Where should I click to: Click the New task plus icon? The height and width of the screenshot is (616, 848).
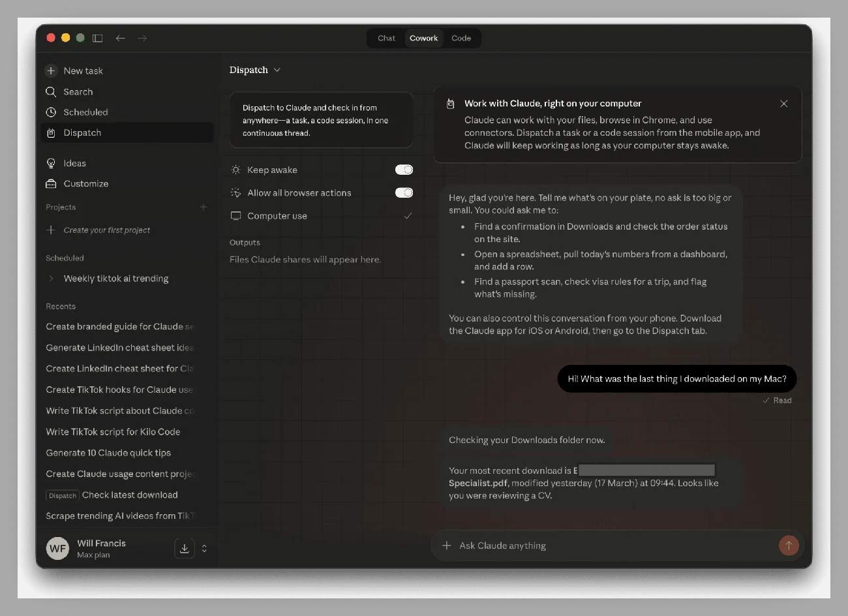[x=51, y=70]
